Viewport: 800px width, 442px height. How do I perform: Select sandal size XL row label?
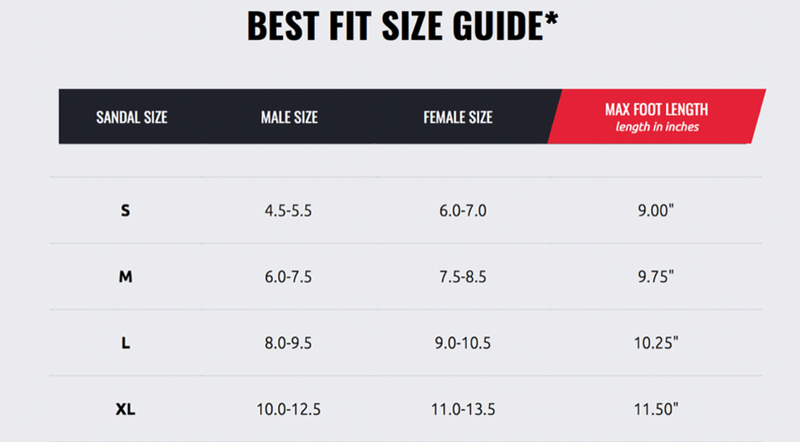tap(126, 409)
